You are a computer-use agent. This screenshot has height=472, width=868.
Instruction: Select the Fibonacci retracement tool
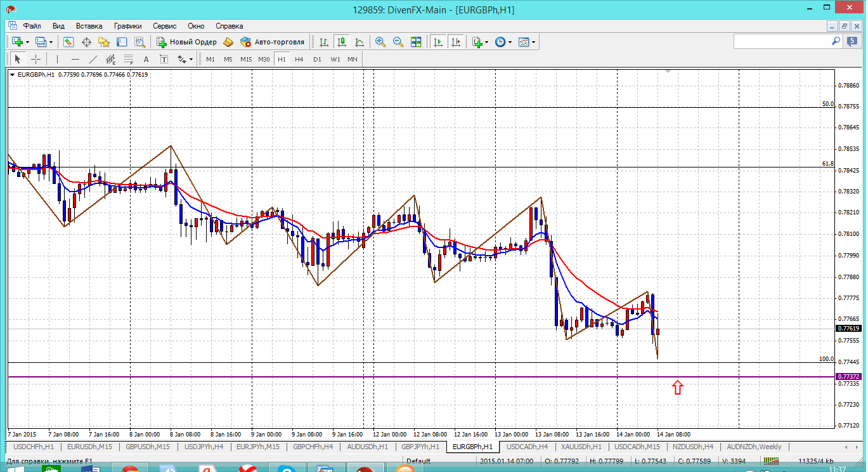click(129, 59)
